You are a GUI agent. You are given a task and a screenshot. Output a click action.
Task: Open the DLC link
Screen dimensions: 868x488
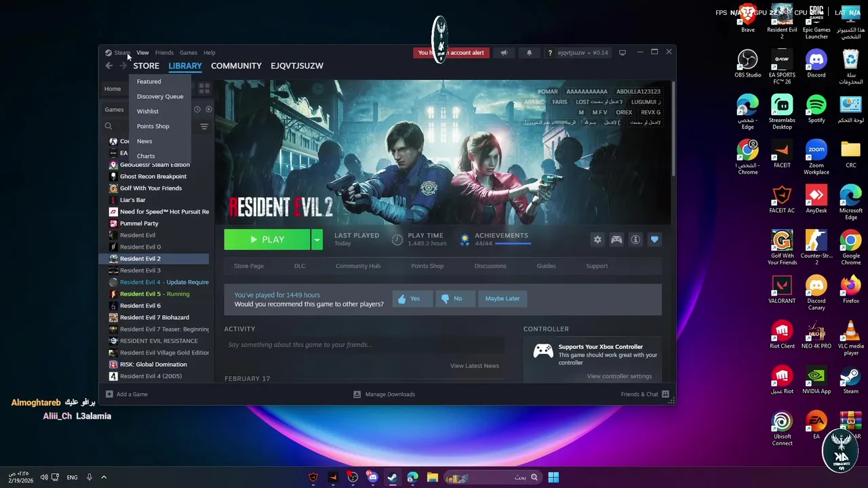(299, 266)
